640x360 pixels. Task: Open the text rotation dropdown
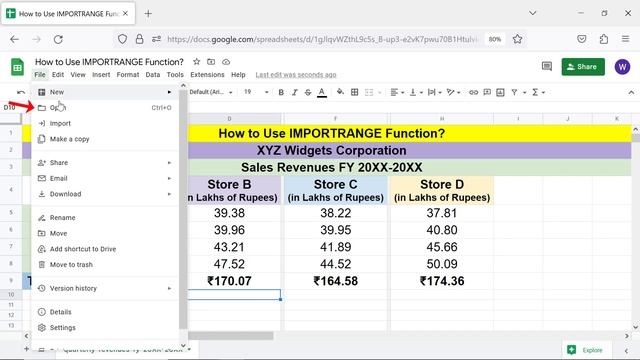coord(453,92)
